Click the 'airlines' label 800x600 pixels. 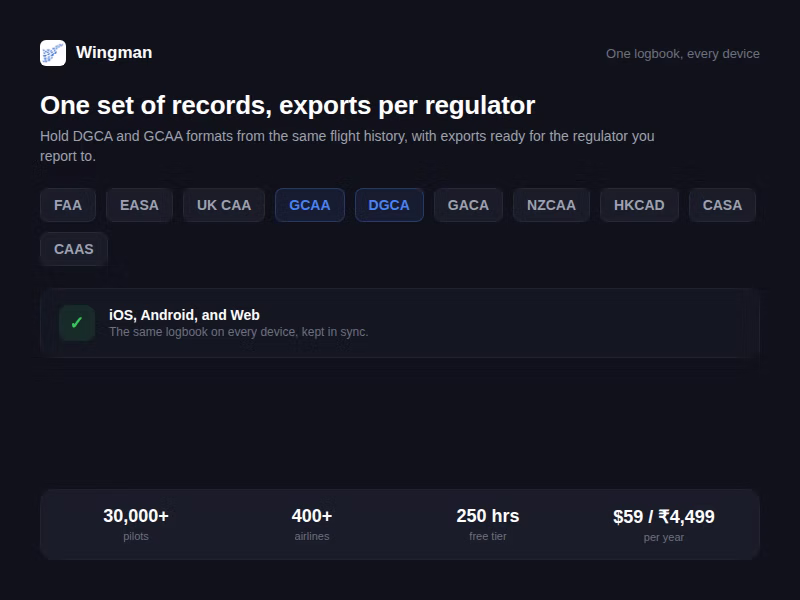[312, 536]
